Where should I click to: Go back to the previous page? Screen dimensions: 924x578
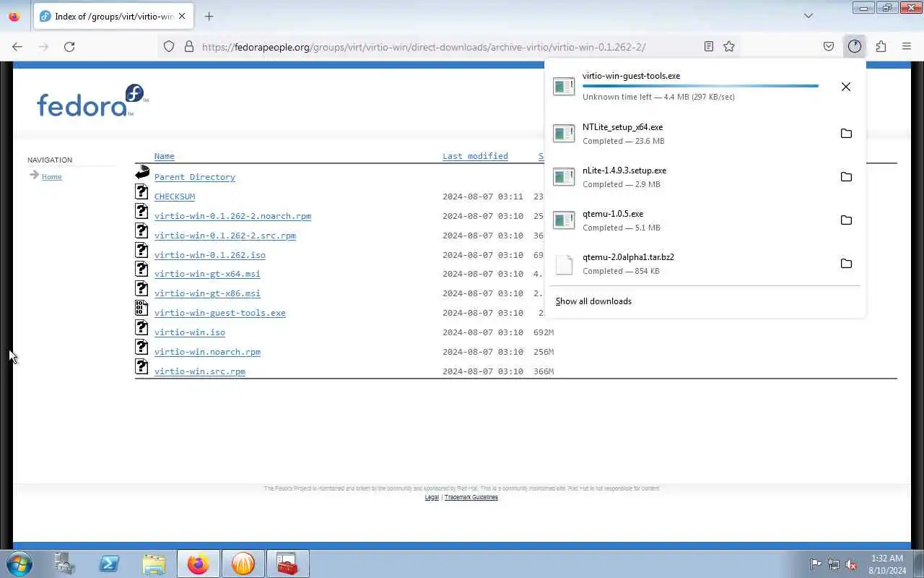pyautogui.click(x=17, y=46)
